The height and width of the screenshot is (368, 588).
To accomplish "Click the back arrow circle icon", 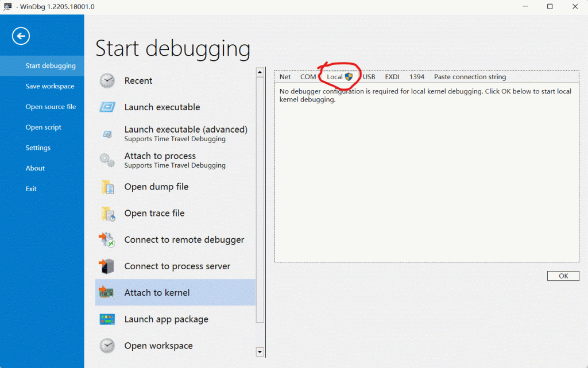I will [x=21, y=37].
